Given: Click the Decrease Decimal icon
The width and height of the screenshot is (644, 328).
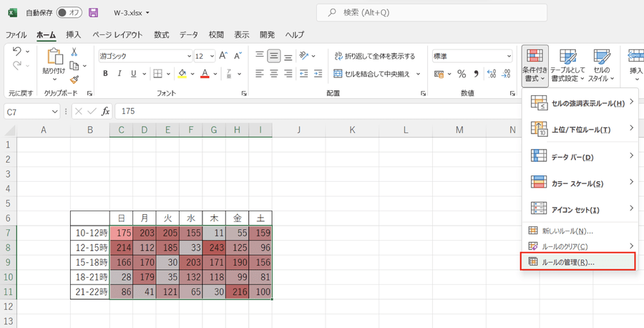Looking at the screenshot, I should point(506,74).
